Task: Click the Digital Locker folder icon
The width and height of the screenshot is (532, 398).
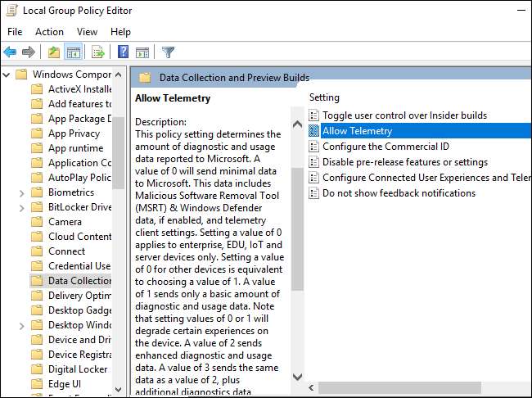Action: point(37,369)
